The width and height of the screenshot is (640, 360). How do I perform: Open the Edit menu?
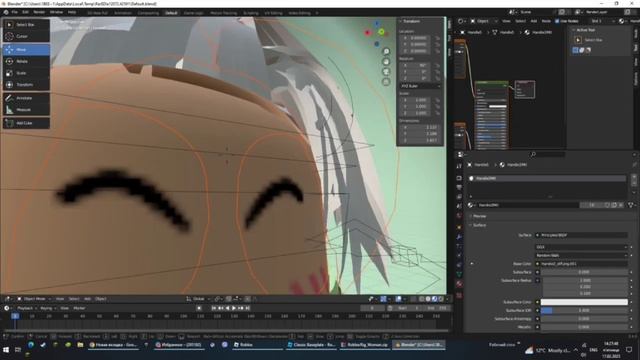25,13
